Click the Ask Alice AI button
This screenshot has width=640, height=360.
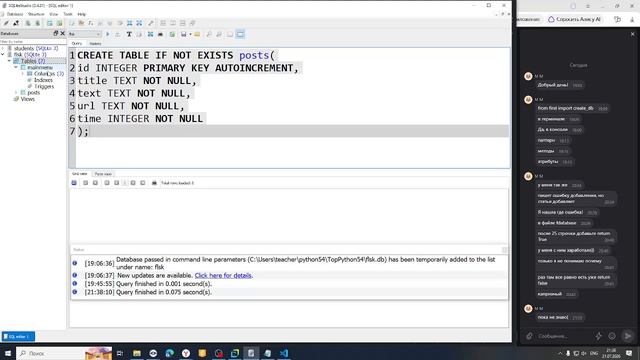click(575, 19)
